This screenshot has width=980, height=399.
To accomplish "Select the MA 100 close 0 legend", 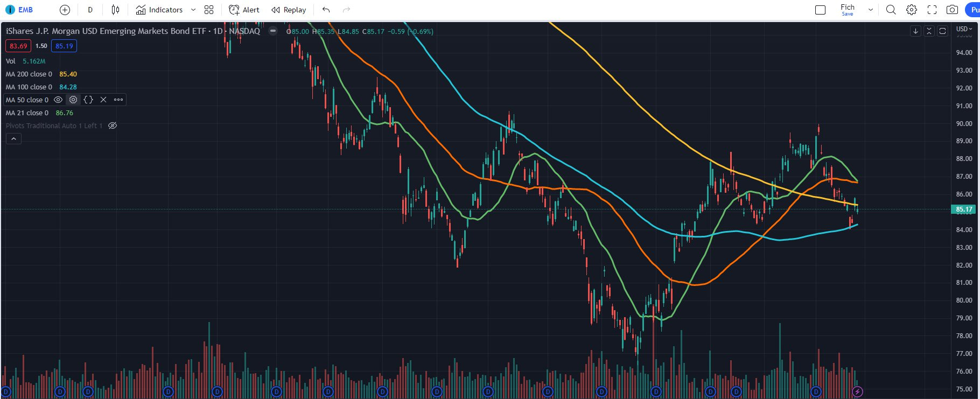I will 29,87.
